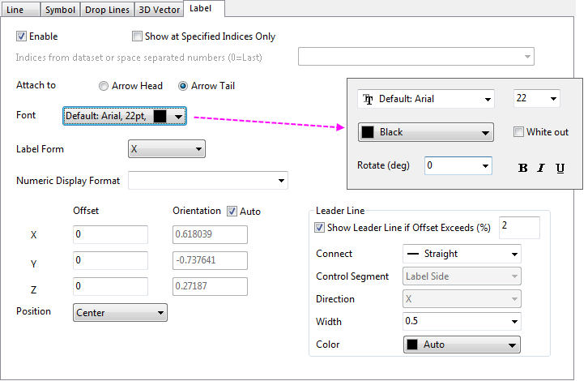The image size is (588, 381).
Task: Open the 3D Vector tab
Action: 158,9
